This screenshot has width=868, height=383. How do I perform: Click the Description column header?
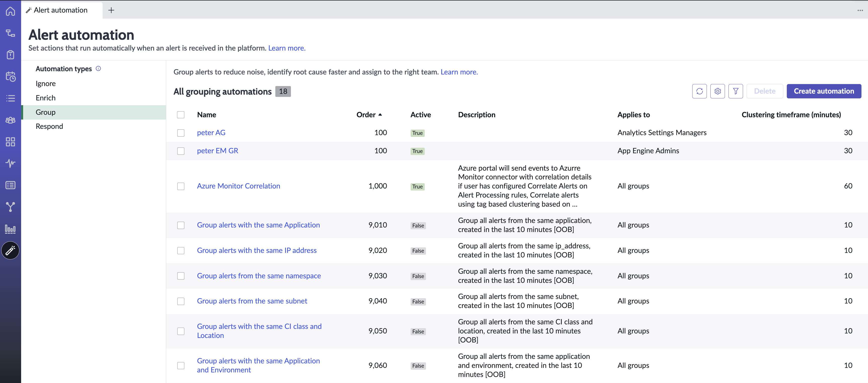coord(476,115)
